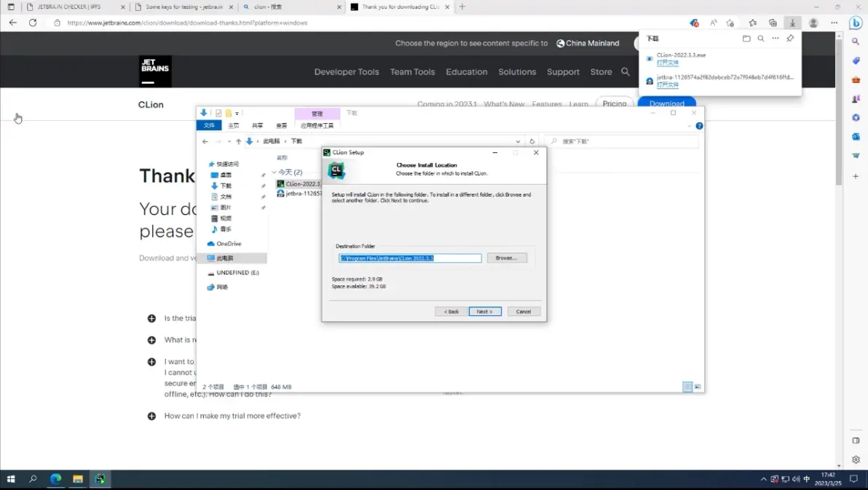
Task: Open File Explorer from the taskbar
Action: coord(77,479)
